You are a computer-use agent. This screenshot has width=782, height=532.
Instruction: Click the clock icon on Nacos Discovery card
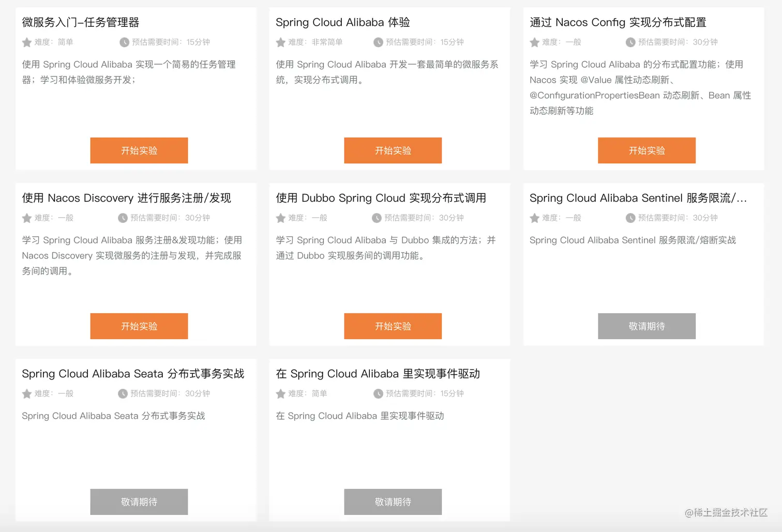coord(123,218)
